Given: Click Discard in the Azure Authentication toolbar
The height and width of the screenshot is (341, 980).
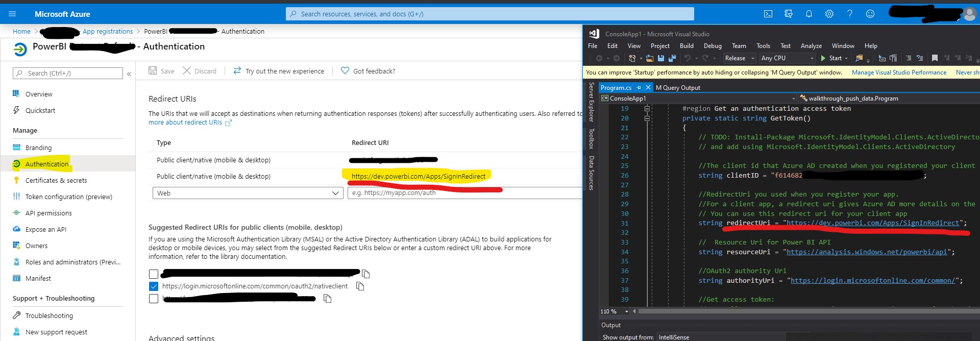Looking at the screenshot, I should 200,71.
